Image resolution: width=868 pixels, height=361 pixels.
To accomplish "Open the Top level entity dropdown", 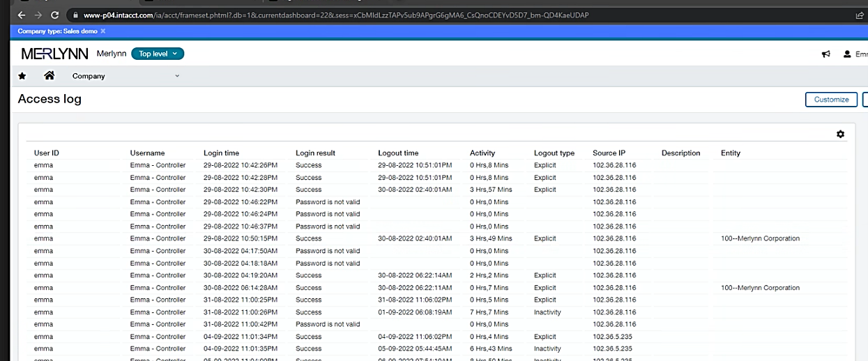I will [158, 54].
